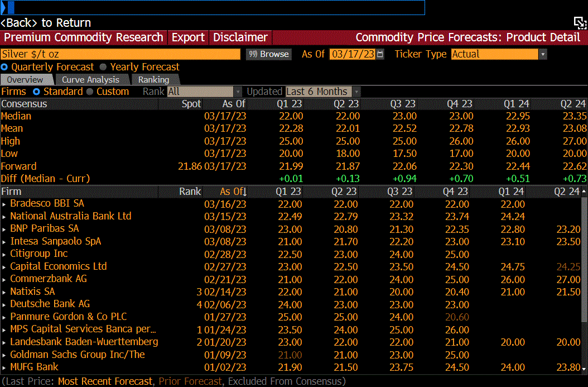Click National Australia Bank Q1 24 value 24.24
This screenshot has height=387, width=588.
pyautogui.click(x=513, y=217)
